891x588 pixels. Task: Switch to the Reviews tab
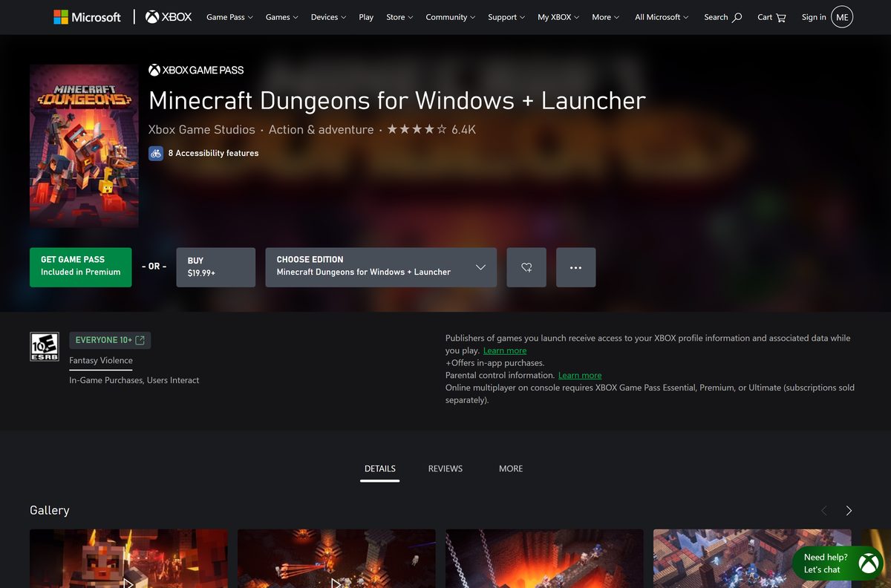(x=446, y=468)
